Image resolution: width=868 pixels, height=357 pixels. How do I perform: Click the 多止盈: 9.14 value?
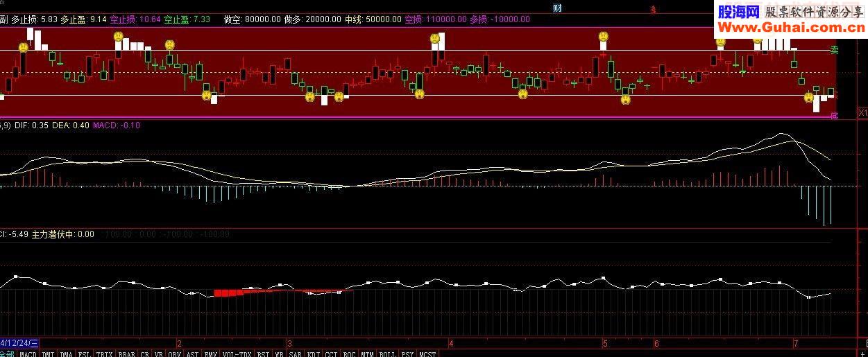coord(84,19)
